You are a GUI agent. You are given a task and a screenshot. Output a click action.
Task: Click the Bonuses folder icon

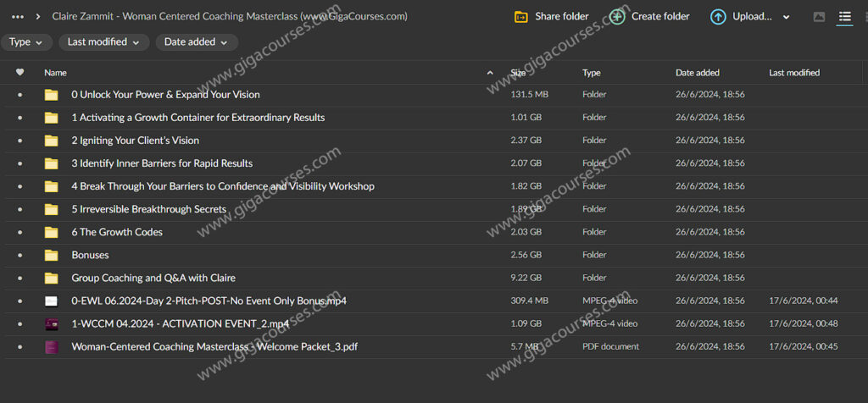coord(52,255)
